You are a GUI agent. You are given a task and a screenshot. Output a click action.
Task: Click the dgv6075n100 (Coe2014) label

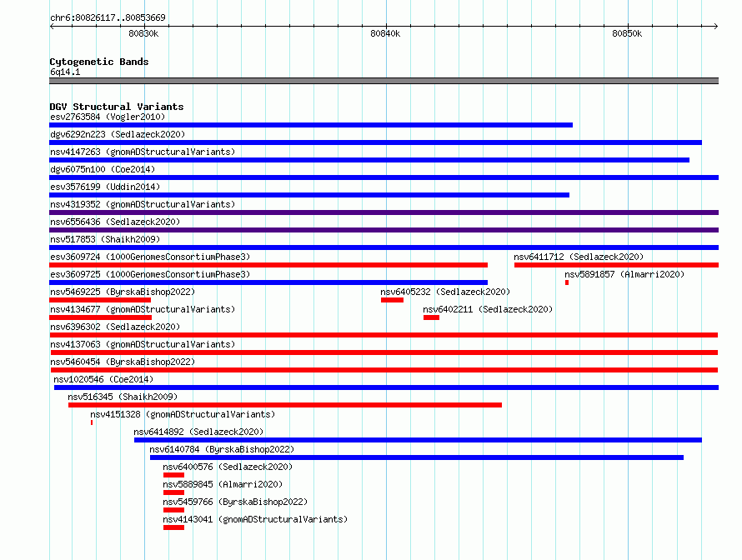pyautogui.click(x=103, y=169)
